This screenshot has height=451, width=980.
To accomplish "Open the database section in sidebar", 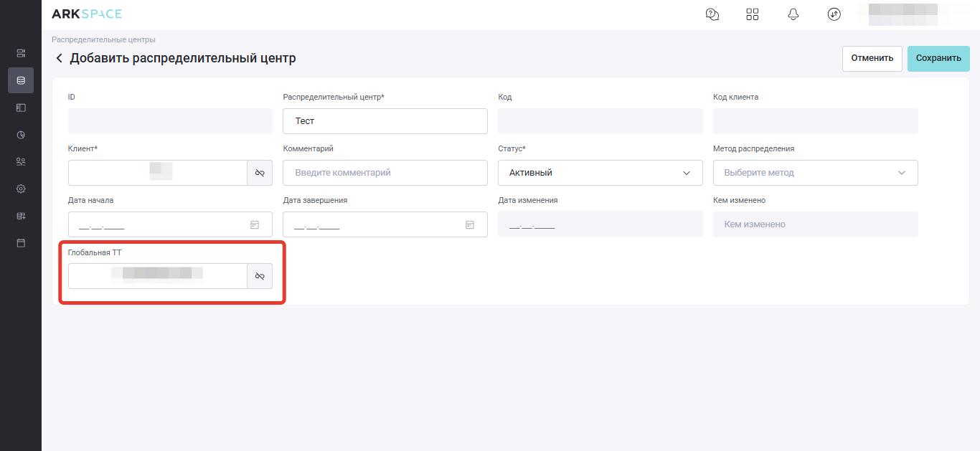I will pyautogui.click(x=21, y=80).
